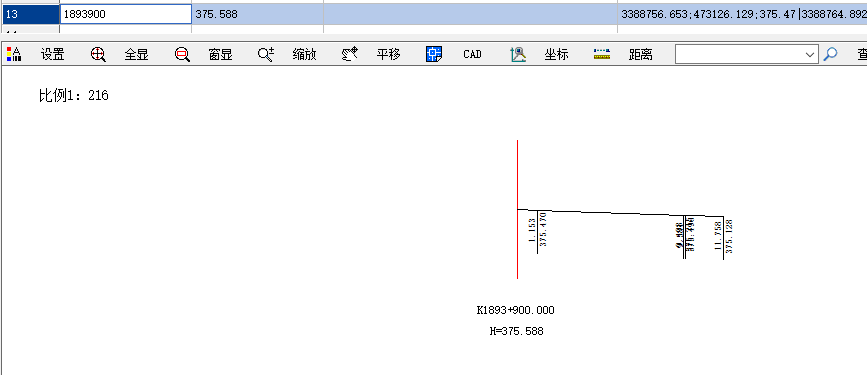Select the 全显 show-all label

(x=137, y=54)
